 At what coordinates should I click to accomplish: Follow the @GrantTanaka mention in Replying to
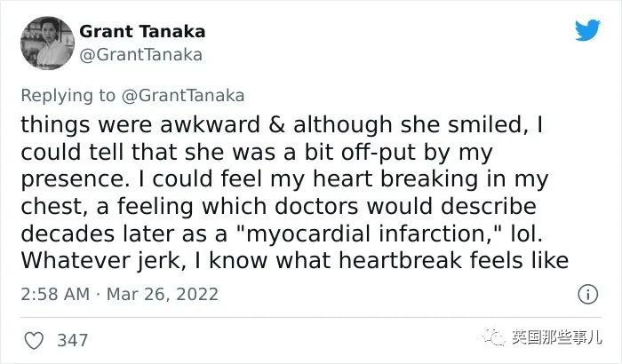point(183,96)
